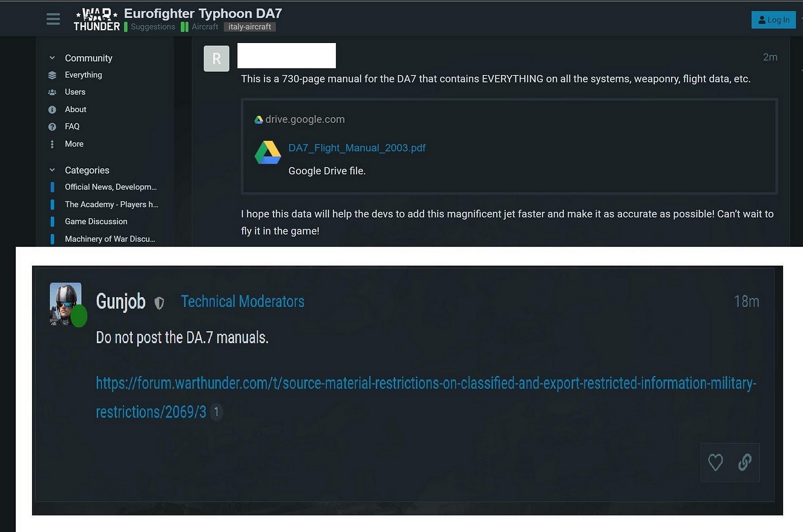The image size is (803, 532).
Task: Click the War Thunder logo
Action: tap(96, 19)
